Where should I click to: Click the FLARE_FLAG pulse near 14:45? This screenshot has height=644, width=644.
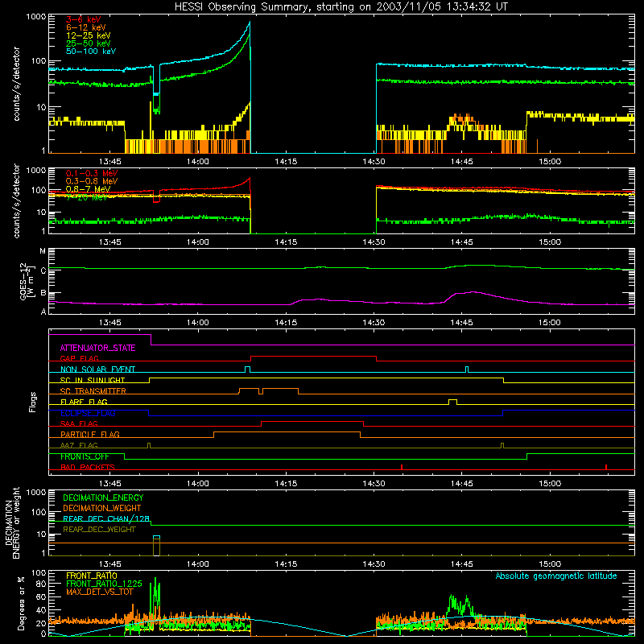[x=452, y=402]
